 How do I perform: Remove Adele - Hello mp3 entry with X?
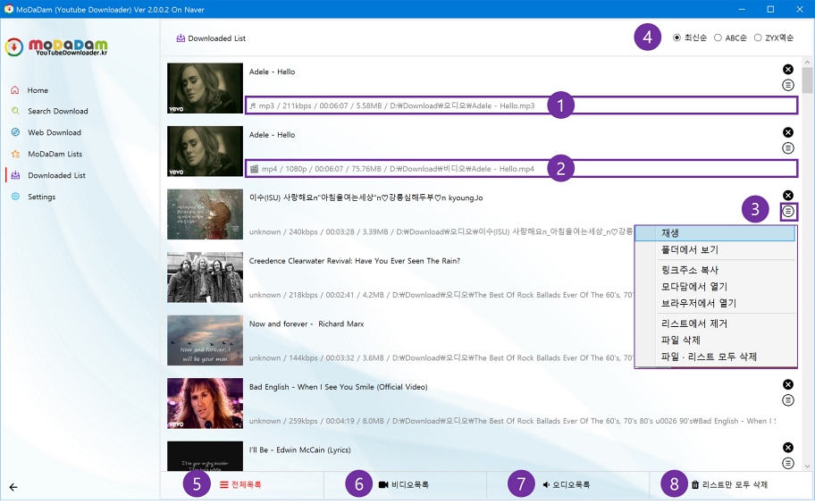788,70
